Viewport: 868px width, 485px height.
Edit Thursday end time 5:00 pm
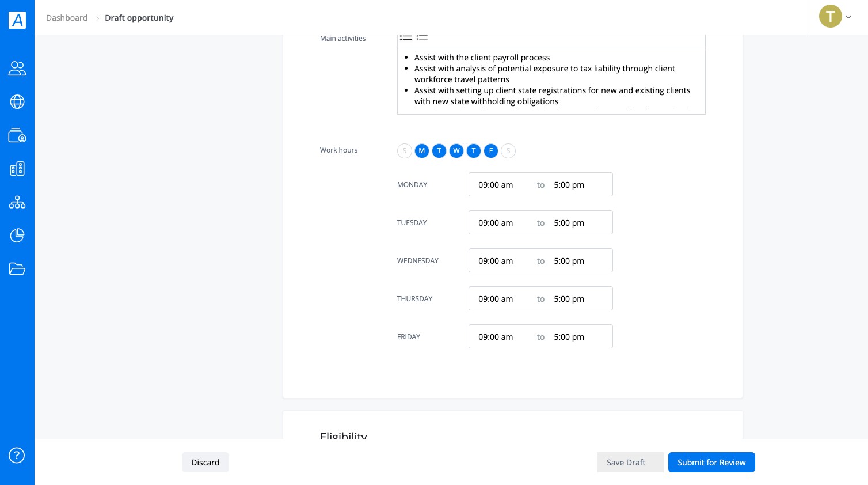tap(569, 299)
